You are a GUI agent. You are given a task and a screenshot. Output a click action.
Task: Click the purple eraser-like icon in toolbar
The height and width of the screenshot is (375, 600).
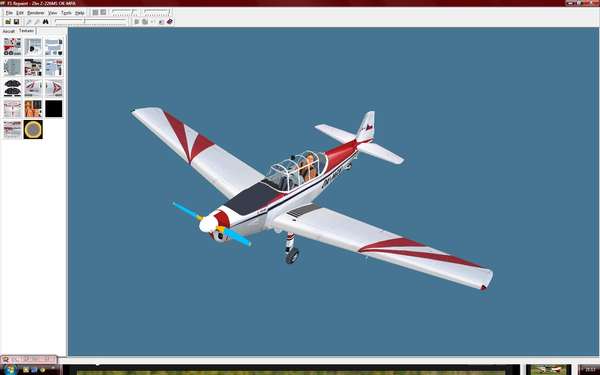[170, 22]
